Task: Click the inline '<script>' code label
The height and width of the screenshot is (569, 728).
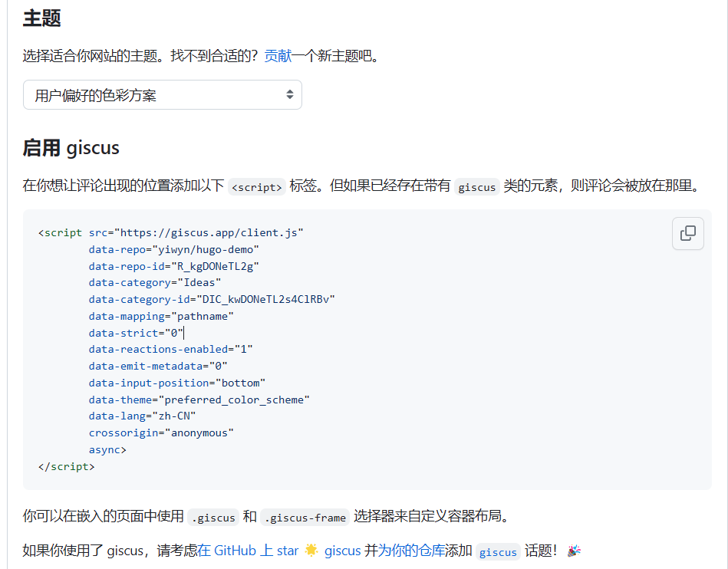Action: point(257,187)
